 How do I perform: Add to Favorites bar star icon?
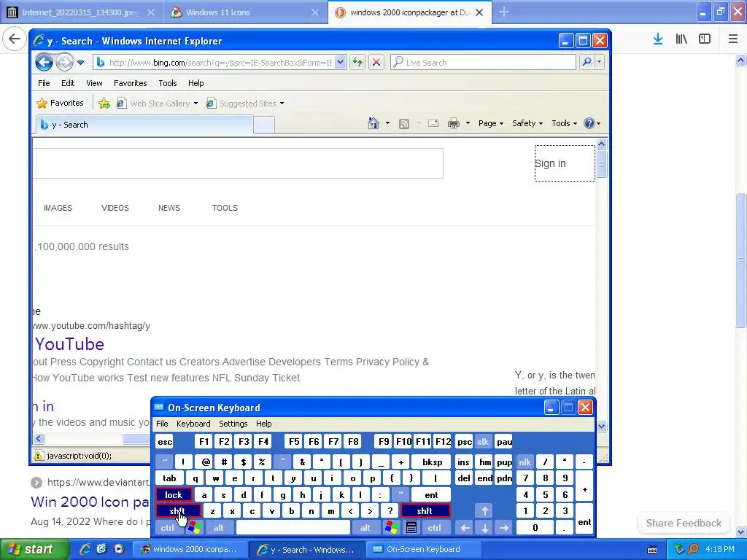(x=104, y=103)
